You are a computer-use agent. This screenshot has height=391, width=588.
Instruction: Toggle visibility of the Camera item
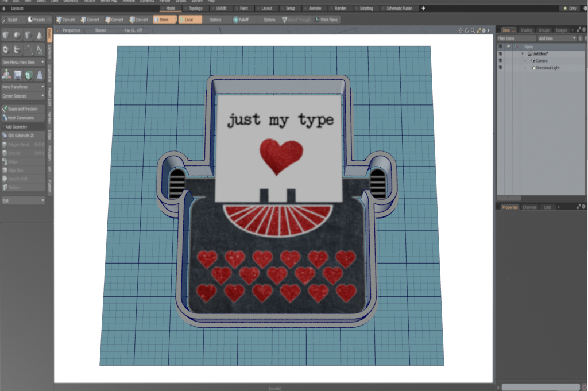(x=500, y=61)
